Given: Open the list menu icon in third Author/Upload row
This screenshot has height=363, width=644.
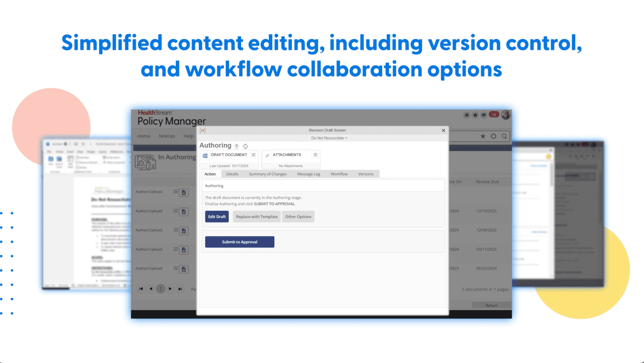Looking at the screenshot, I should point(176,230).
